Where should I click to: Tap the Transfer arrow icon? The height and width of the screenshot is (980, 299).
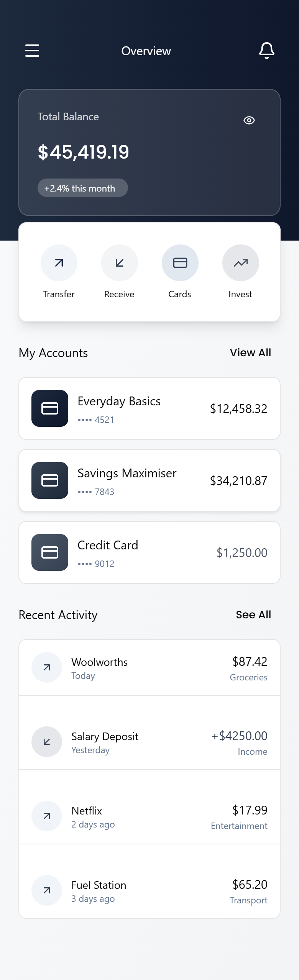pos(59,263)
